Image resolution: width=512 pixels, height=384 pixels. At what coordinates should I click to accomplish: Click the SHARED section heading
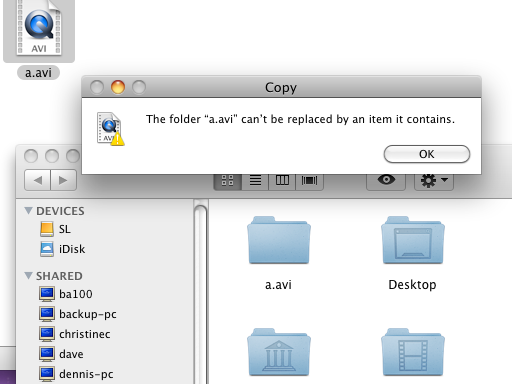[x=59, y=276]
